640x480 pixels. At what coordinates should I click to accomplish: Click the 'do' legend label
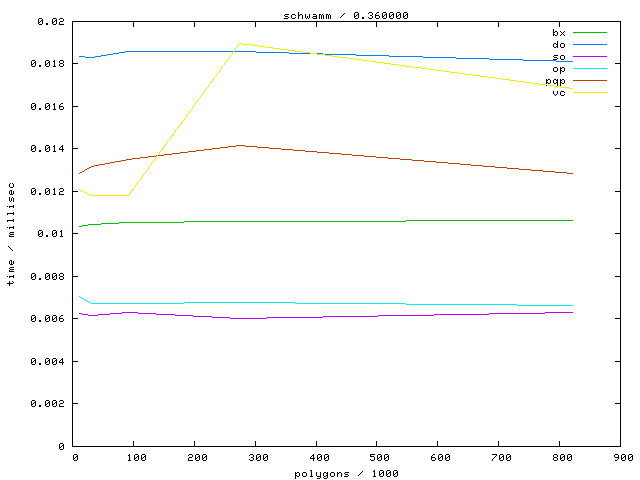pos(558,45)
